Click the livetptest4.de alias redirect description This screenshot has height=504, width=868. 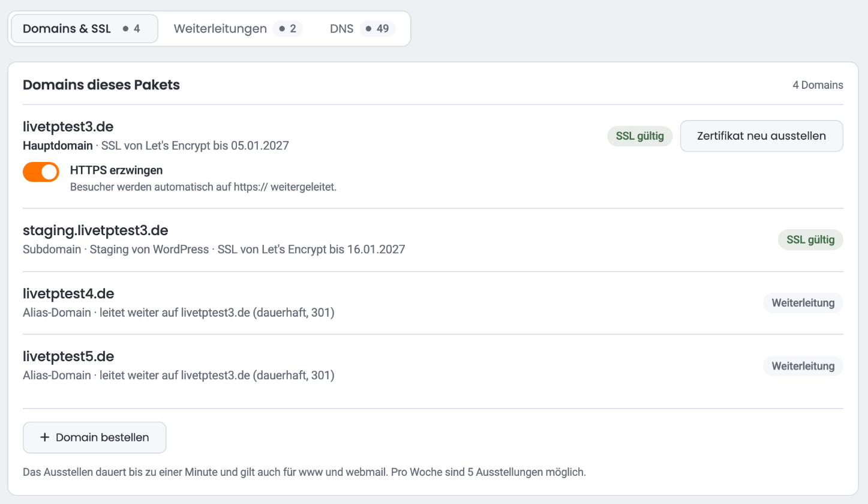(179, 313)
